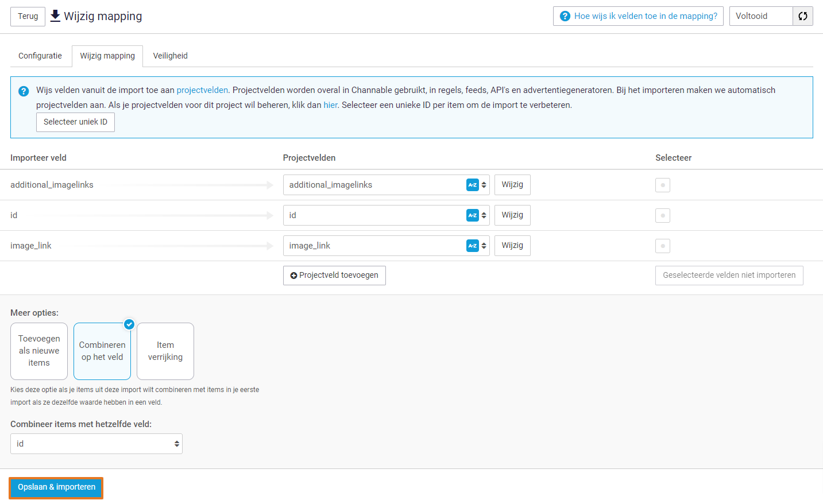This screenshot has width=823, height=504.
Task: Click Wijzig button for id row
Action: pos(512,215)
